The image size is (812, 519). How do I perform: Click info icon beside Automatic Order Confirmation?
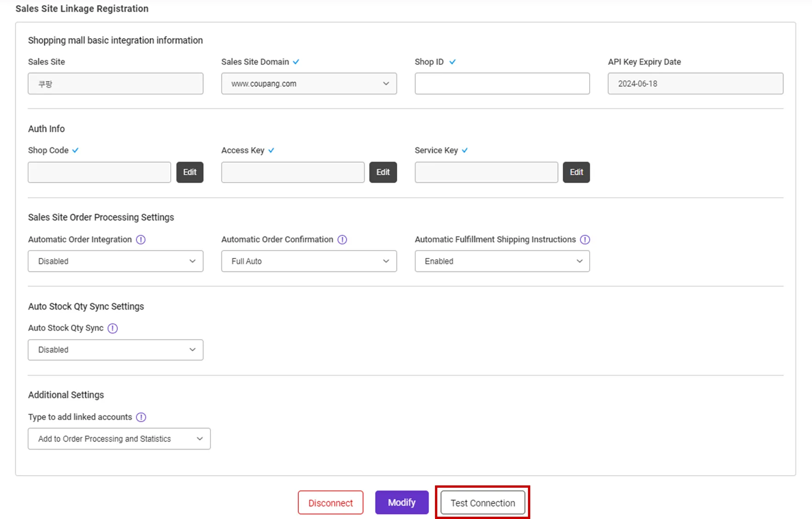coord(342,240)
